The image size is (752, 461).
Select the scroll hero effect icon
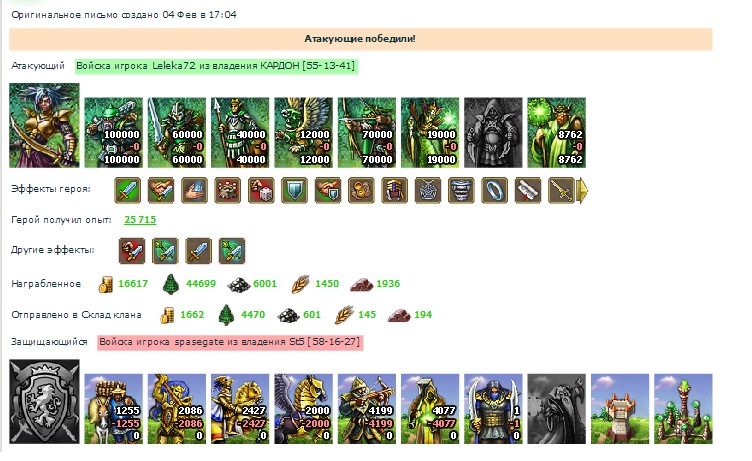pyautogui.click(x=528, y=190)
